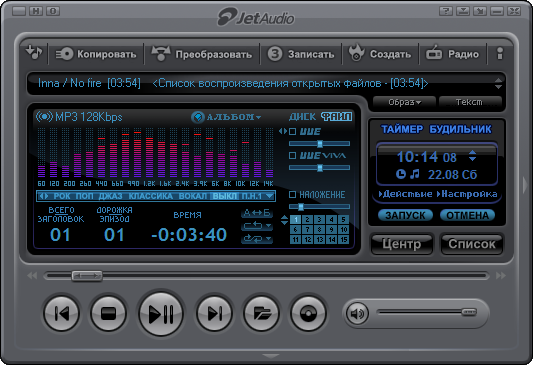Enable the BBE sound effect checkbox
Image resolution: width=533 pixels, height=365 pixels.
[292, 132]
